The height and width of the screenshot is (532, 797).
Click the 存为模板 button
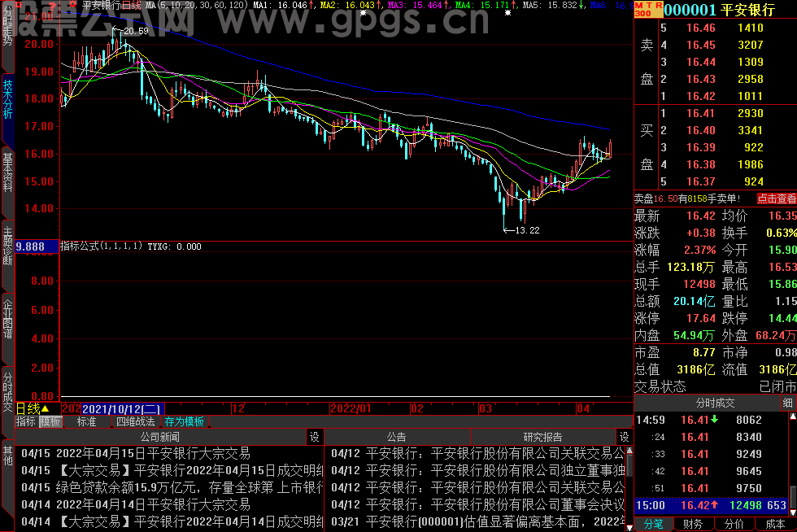coord(184,421)
